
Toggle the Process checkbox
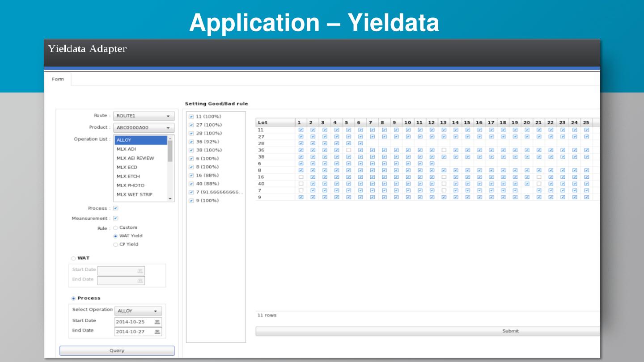coord(115,208)
